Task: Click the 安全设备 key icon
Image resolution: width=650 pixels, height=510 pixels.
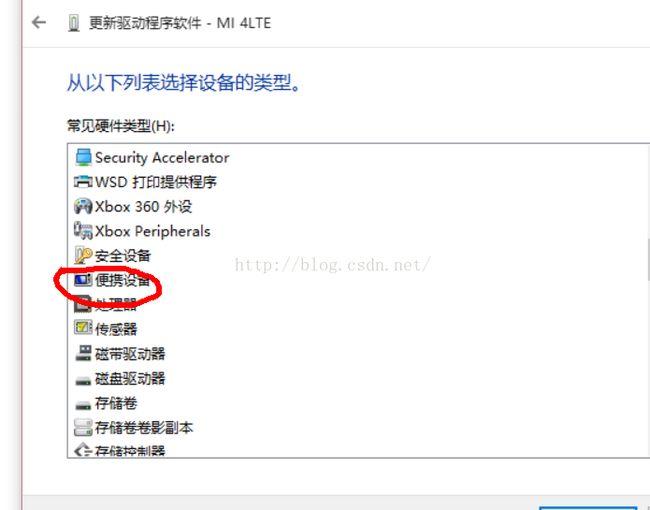Action: tap(83, 255)
